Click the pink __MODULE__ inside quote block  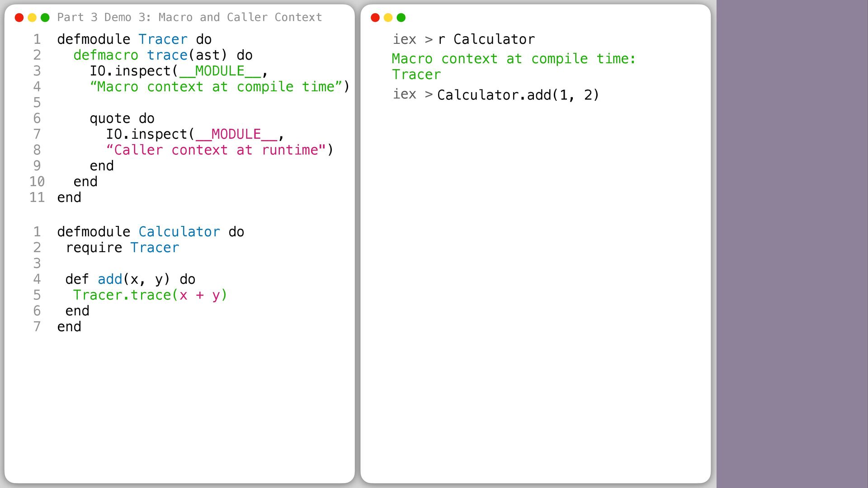(x=236, y=134)
